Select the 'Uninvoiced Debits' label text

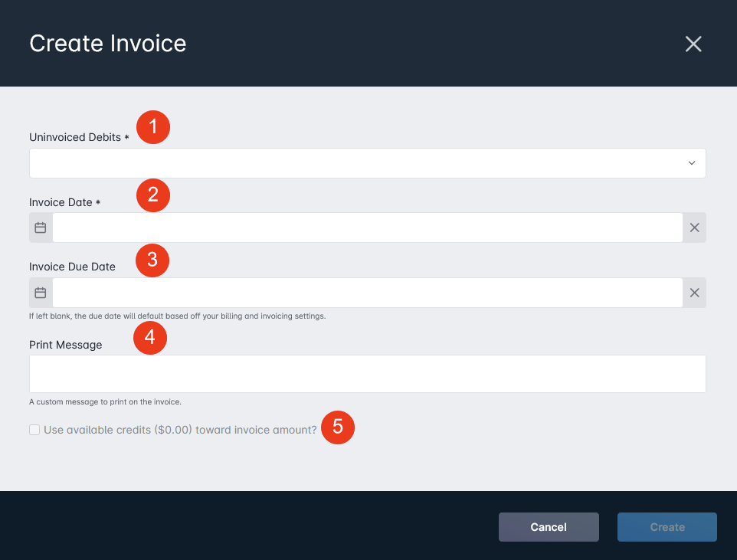[x=75, y=137]
